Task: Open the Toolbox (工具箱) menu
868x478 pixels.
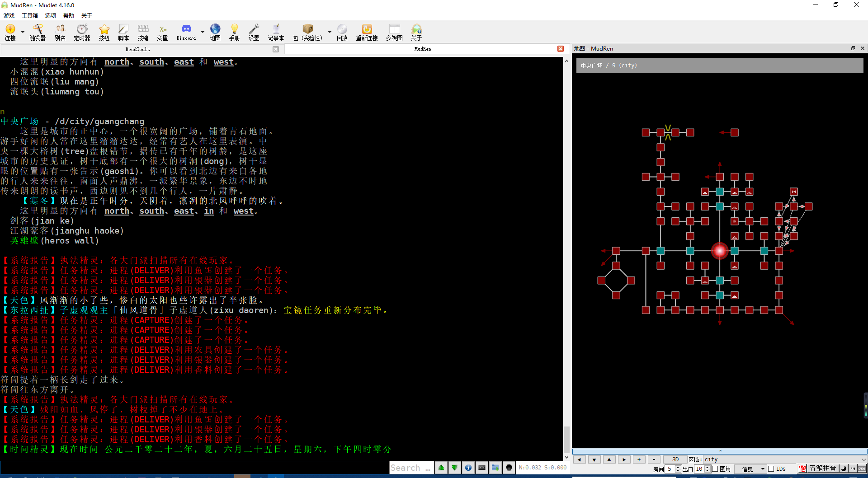Action: pos(30,15)
